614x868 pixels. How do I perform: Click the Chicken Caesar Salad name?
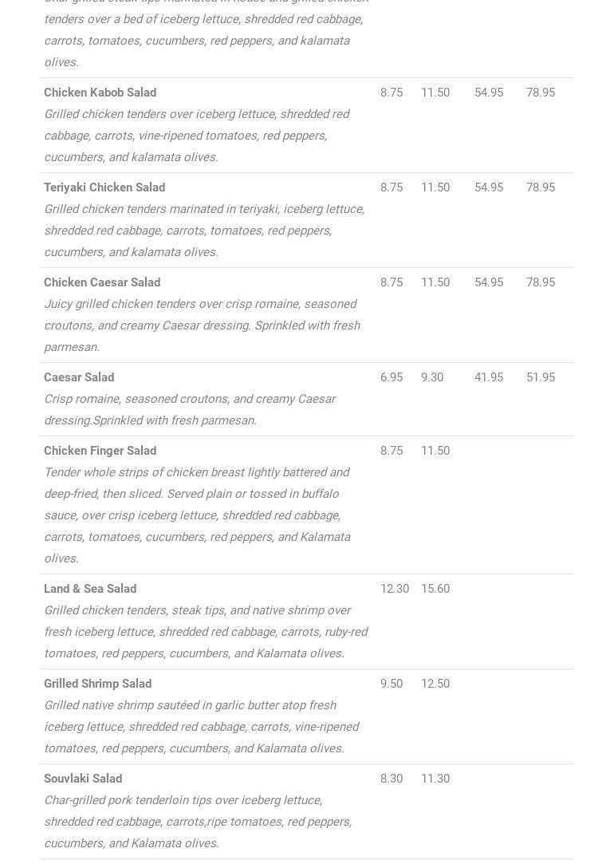[x=102, y=282]
